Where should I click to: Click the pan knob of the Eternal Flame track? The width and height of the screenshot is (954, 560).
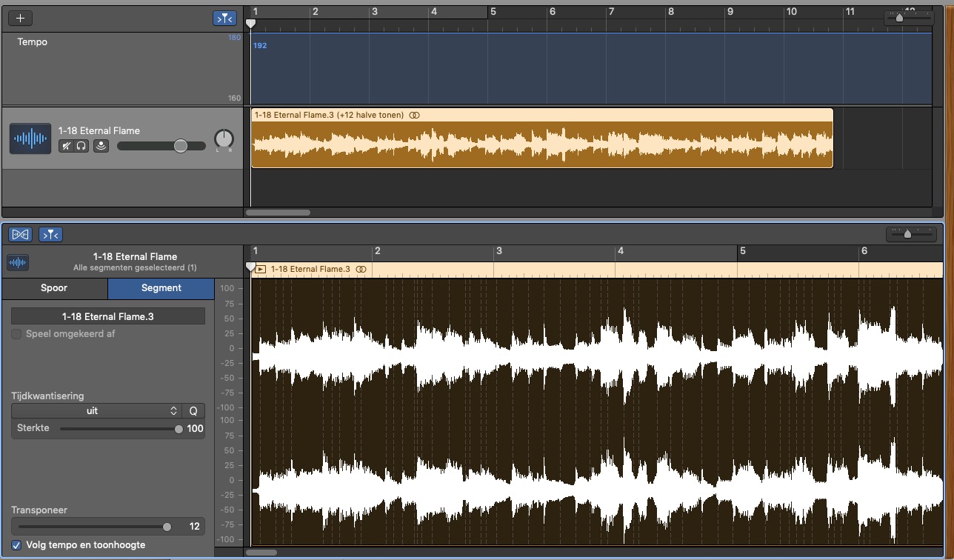click(x=224, y=139)
